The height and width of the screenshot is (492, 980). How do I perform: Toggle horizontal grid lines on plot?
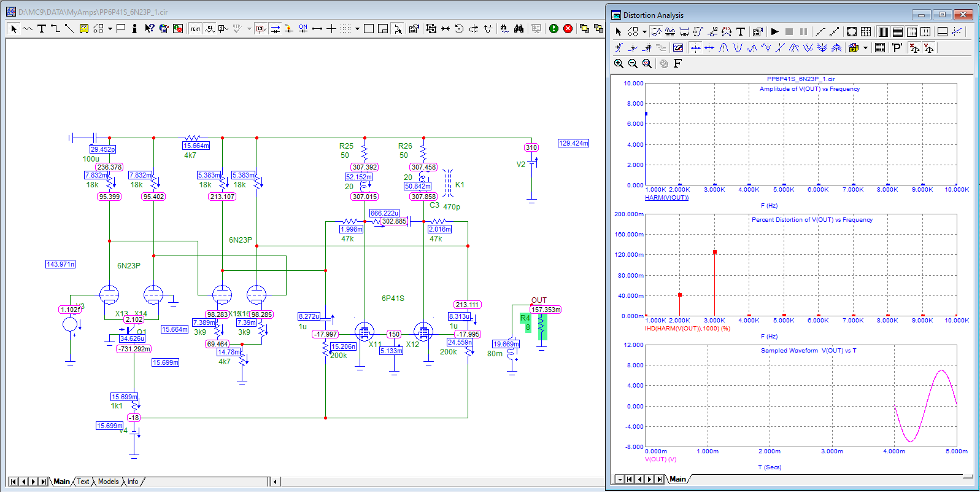pos(897,32)
